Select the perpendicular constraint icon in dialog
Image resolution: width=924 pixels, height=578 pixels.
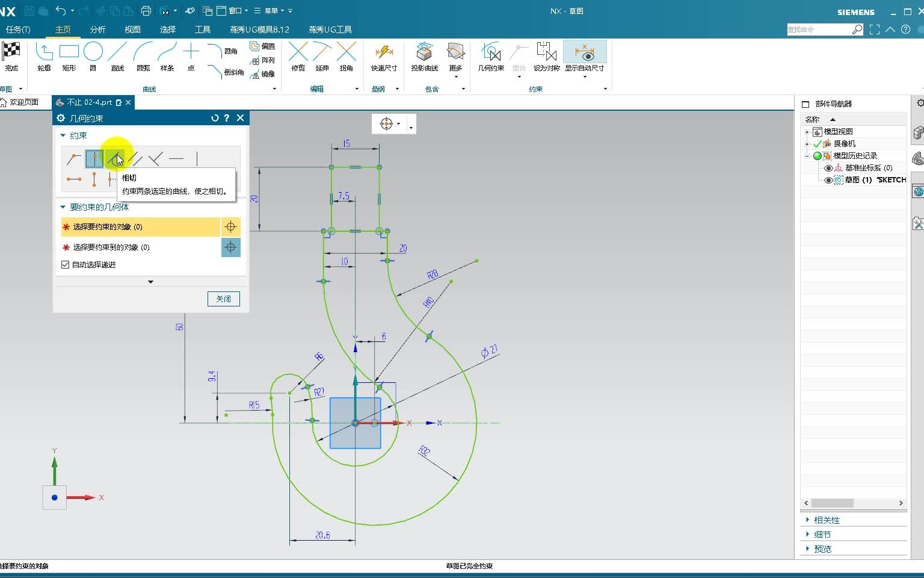(x=156, y=159)
